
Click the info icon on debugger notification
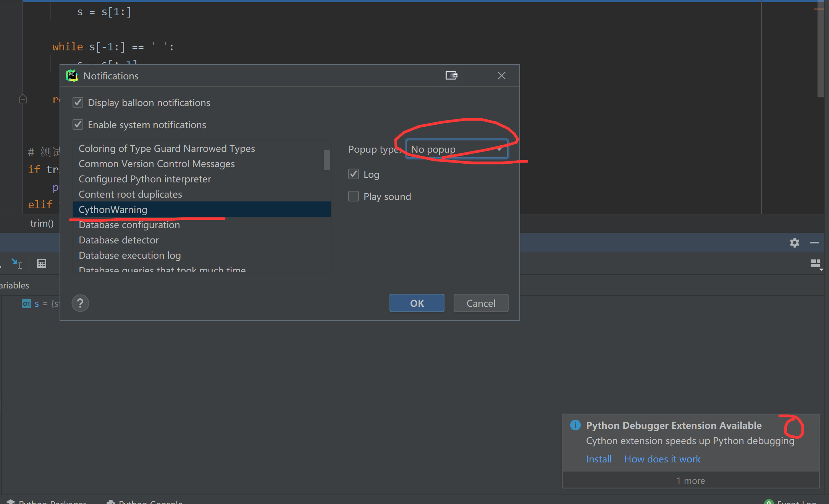[x=575, y=425]
